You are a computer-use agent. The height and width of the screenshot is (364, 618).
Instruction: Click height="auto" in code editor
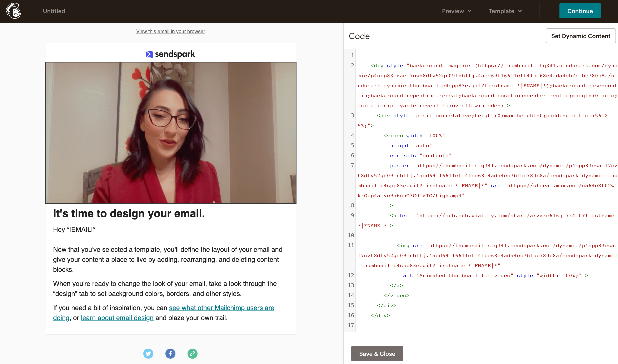[x=411, y=146]
